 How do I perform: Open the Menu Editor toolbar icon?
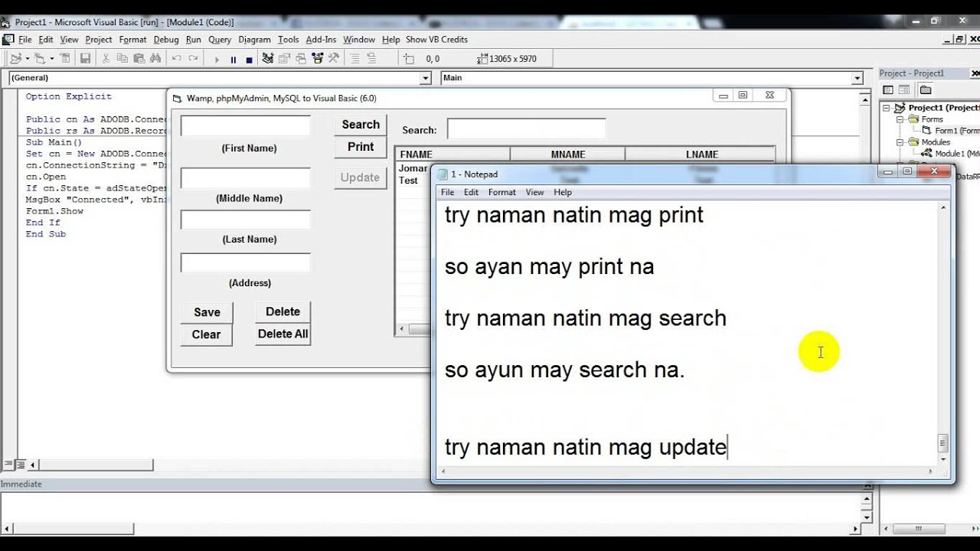pyautogui.click(x=65, y=58)
